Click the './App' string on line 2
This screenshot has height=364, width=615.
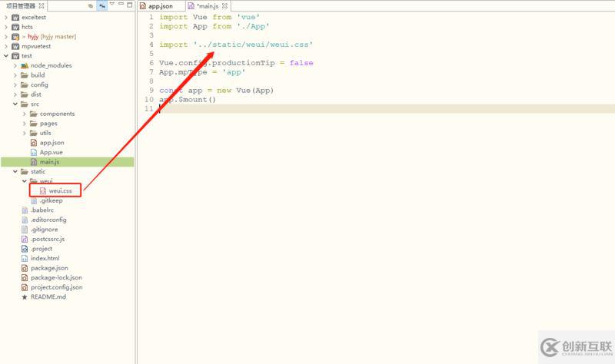[x=253, y=26]
